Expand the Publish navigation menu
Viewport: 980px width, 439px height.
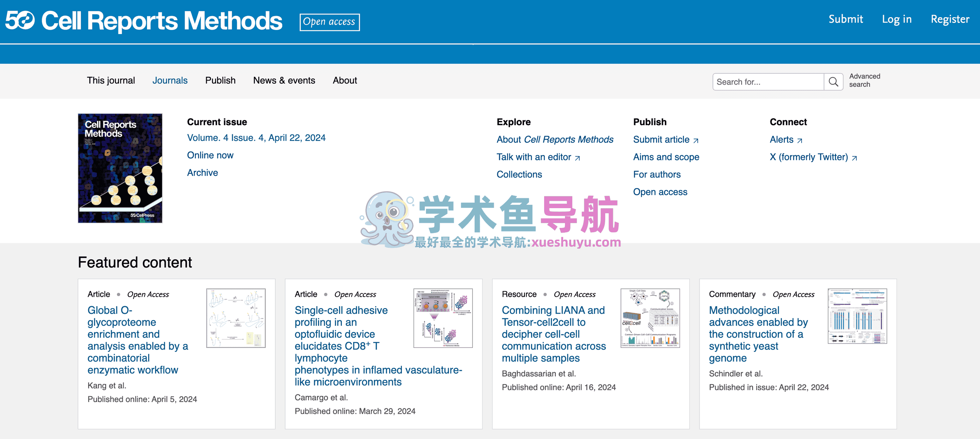[x=220, y=80]
